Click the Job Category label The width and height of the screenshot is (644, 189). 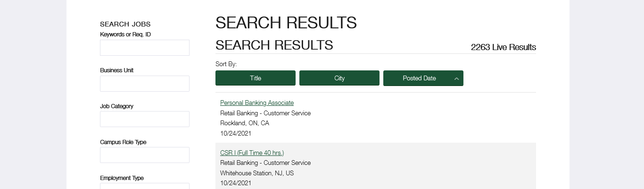coord(116,106)
